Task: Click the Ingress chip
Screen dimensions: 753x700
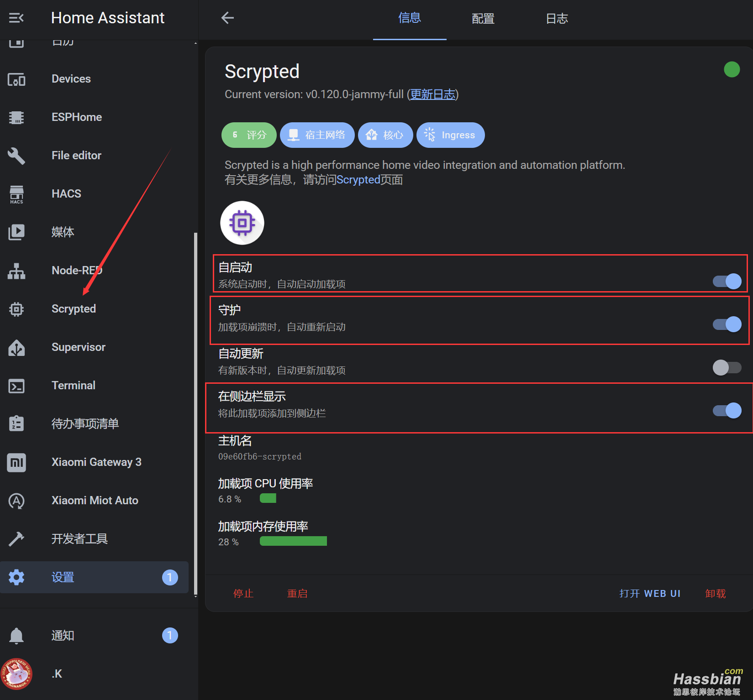Action: 451,135
